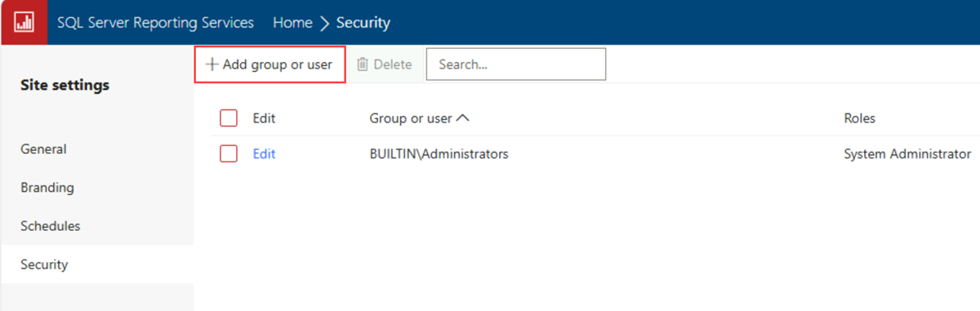Screen dimensions: 980x311
Task: Select the Security settings tab
Action: click(x=97, y=264)
